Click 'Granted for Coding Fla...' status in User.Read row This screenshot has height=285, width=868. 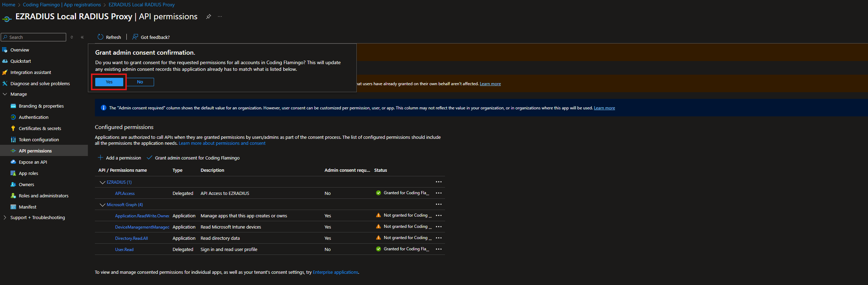(407, 249)
